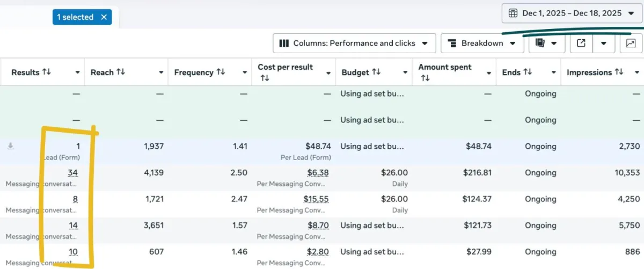The image size is (644, 269).
Task: Clear the '1 selected' filter chip
Action: coord(104,17)
